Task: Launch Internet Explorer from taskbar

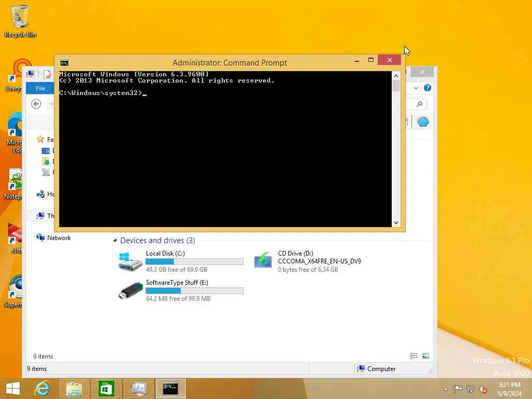Action: (43, 389)
